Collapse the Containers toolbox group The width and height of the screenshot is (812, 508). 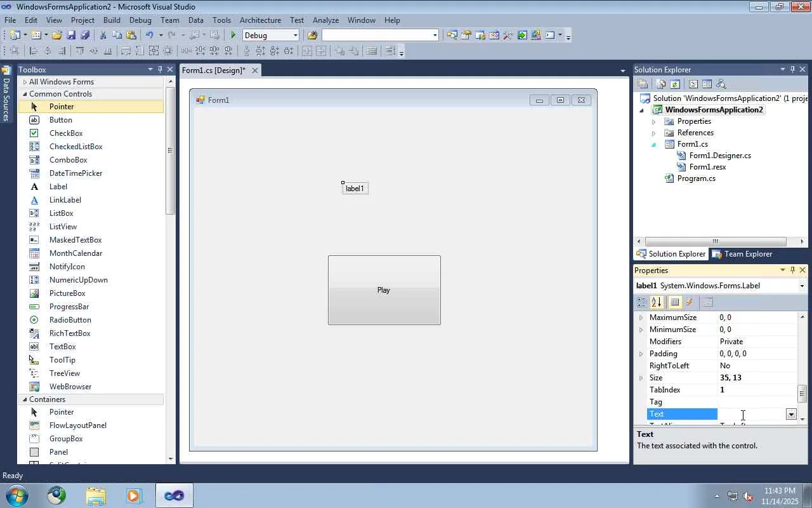(25, 399)
